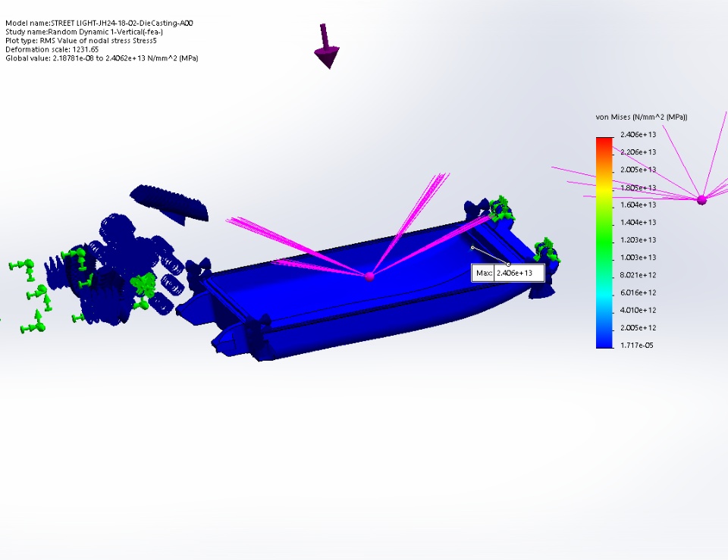Click the Global value range text line
This screenshot has width=728, height=560.
pyautogui.click(x=102, y=58)
